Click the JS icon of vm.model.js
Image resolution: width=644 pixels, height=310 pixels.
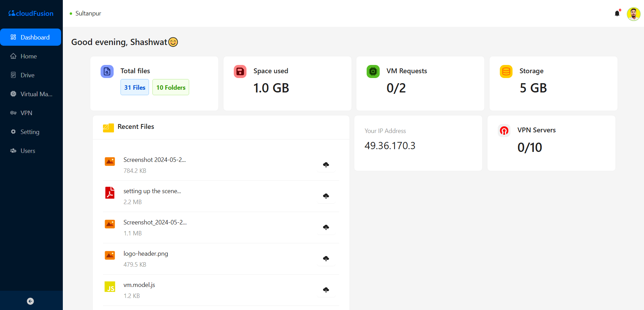(110, 287)
